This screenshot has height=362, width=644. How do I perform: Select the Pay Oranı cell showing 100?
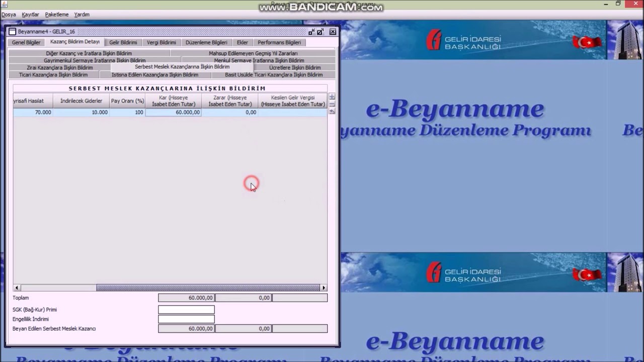(127, 113)
